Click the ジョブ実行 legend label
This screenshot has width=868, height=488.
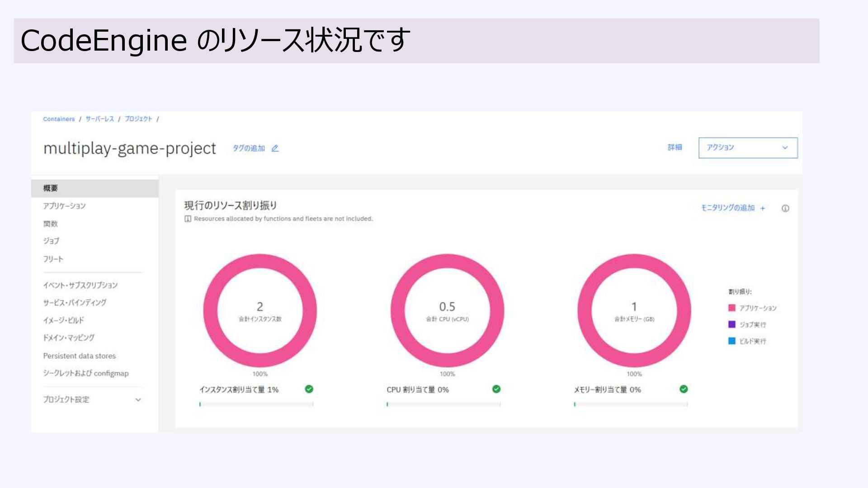click(x=753, y=324)
